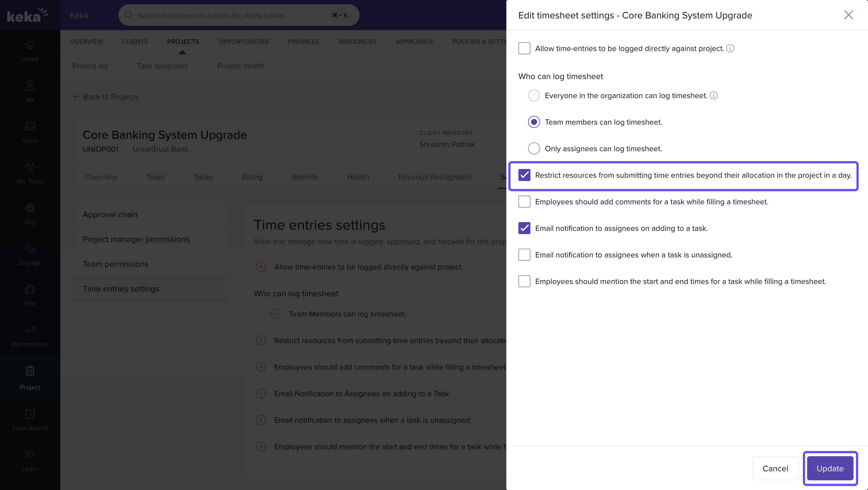Click the Engage sidebar icon
868x490 pixels.
point(30,249)
